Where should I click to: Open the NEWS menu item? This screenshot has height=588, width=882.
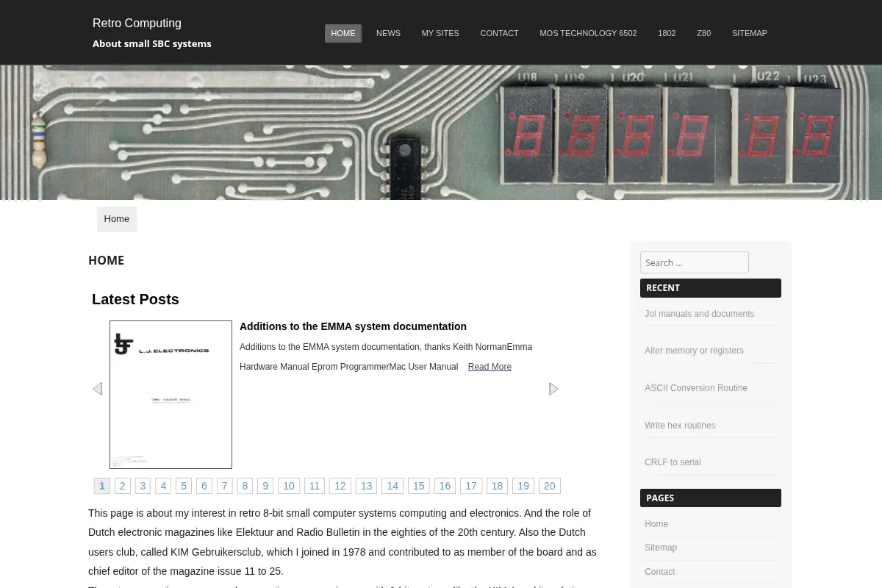point(388,33)
